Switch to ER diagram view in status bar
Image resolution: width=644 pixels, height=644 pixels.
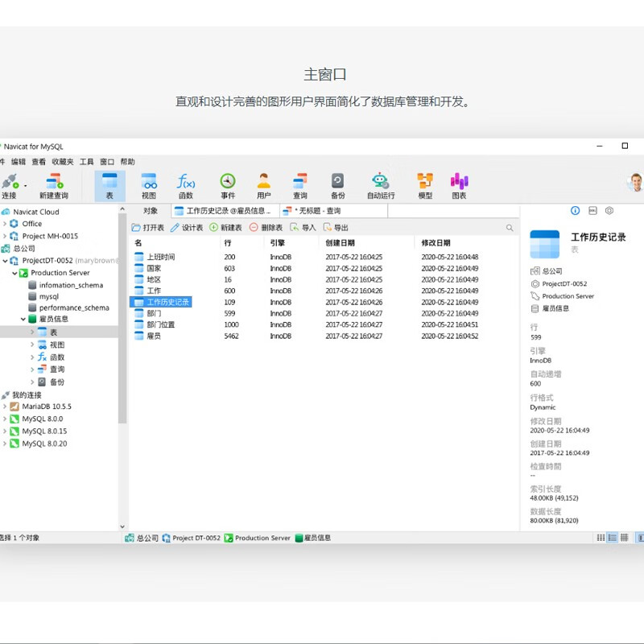625,538
